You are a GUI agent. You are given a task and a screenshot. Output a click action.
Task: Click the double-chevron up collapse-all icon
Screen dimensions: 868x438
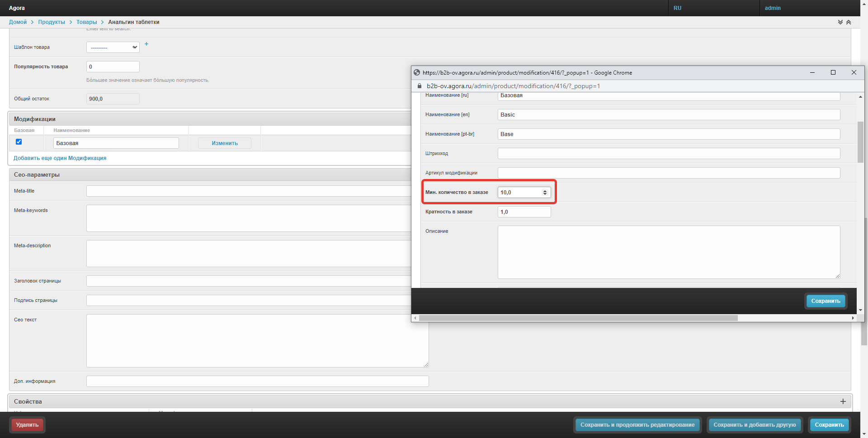(849, 22)
